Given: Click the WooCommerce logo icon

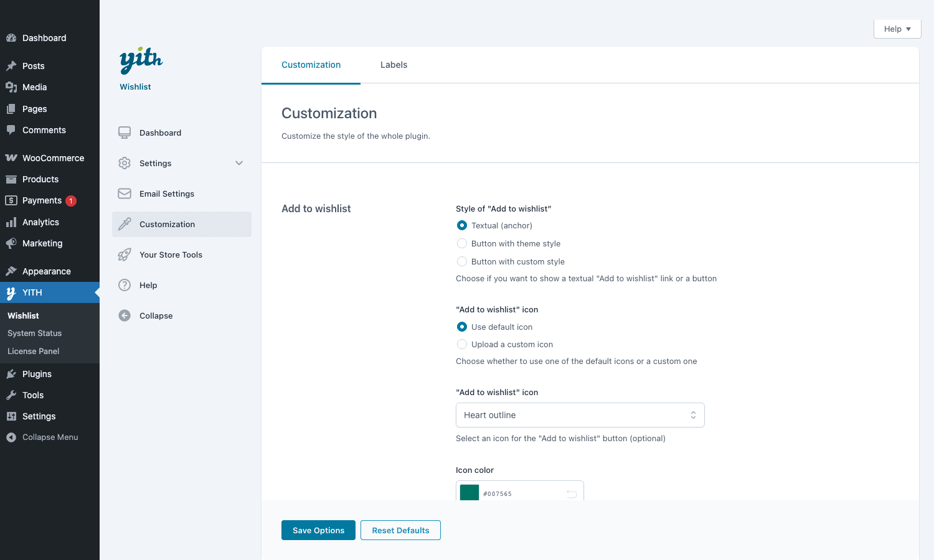Looking at the screenshot, I should [11, 158].
